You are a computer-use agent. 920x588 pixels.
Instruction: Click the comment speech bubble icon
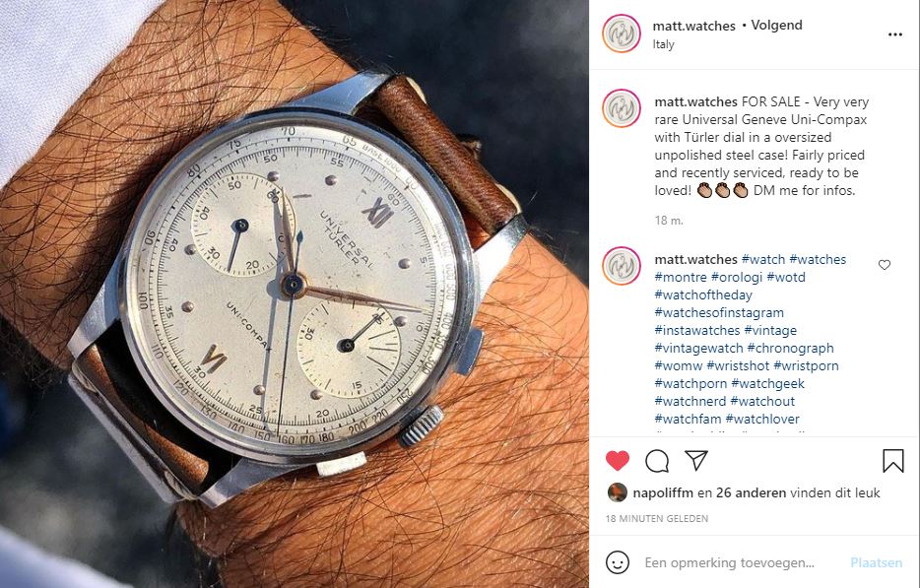pos(657,461)
